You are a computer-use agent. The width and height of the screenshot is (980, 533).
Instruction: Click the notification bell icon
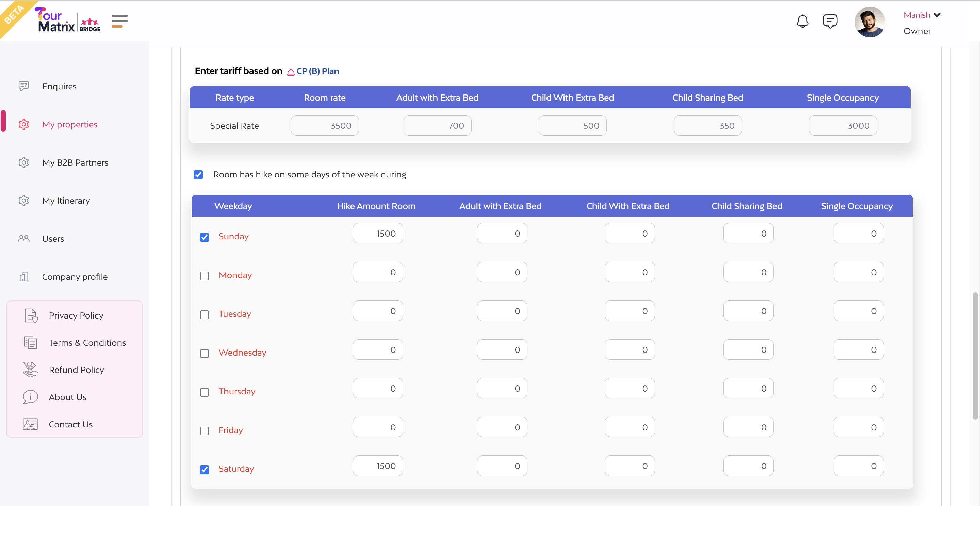tap(802, 21)
